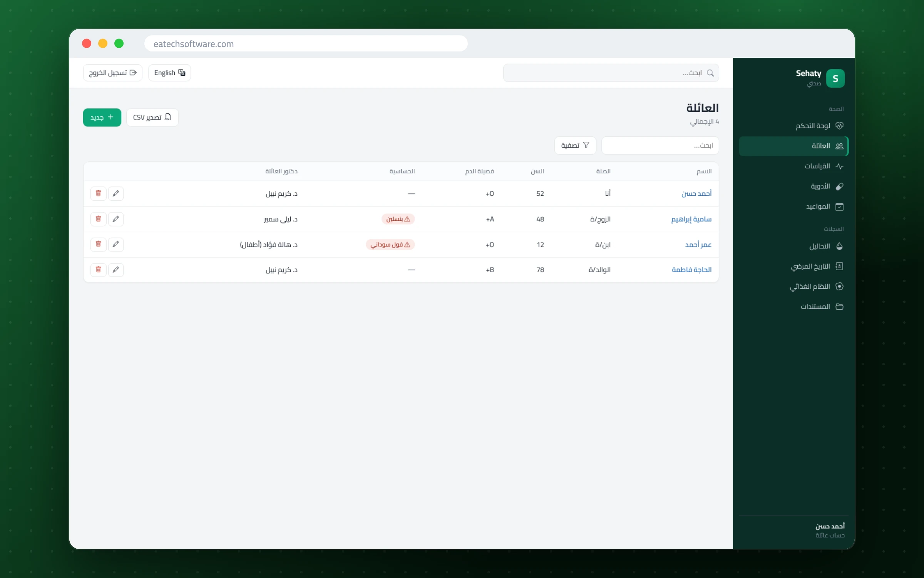Click the فول سوداني allergy badge
The width and height of the screenshot is (924, 578).
coord(390,244)
